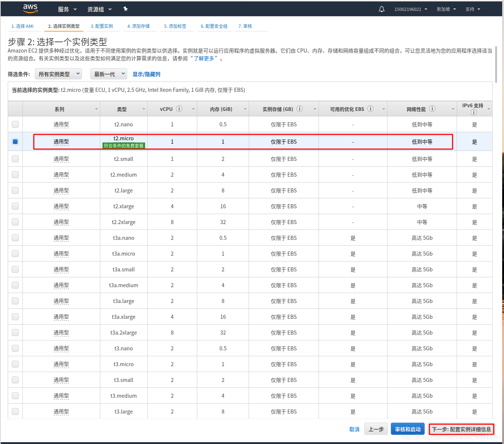
Task: Click the 取消 cancel link
Action: [354, 429]
